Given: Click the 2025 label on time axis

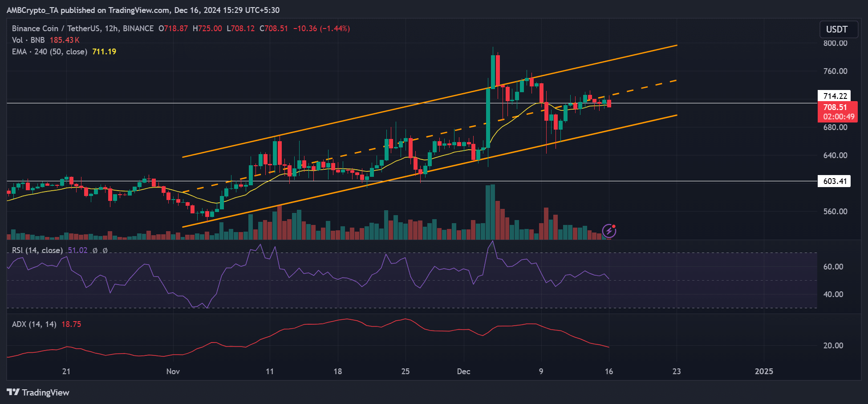Looking at the screenshot, I should click(764, 371).
